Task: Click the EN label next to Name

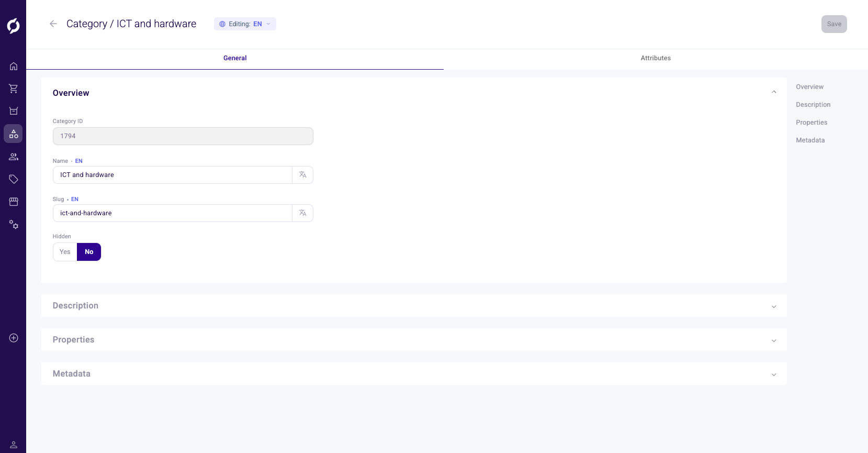Action: [x=79, y=161]
